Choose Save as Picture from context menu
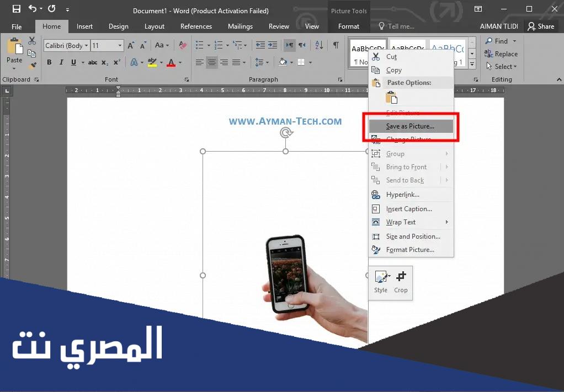 coord(410,126)
